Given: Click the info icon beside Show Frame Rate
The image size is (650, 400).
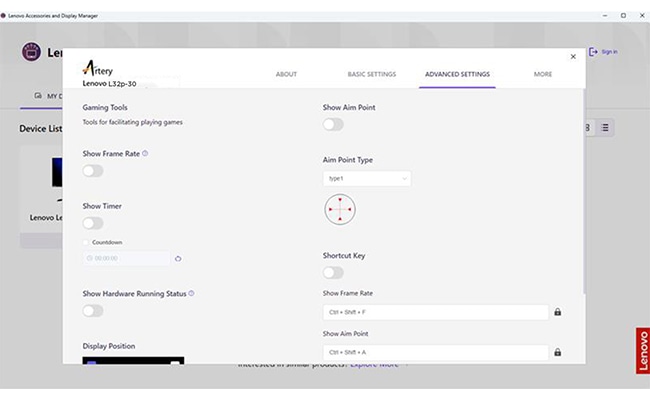Looking at the screenshot, I should click(x=145, y=153).
